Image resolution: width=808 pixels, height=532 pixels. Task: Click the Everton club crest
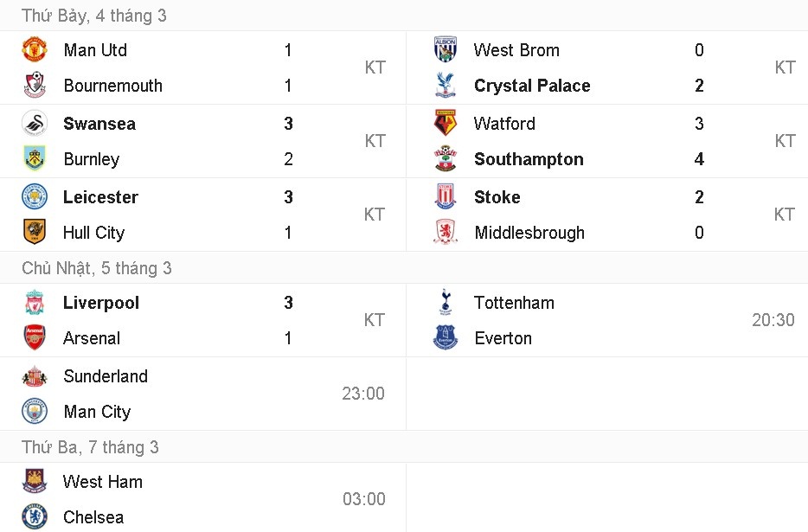pyautogui.click(x=446, y=338)
